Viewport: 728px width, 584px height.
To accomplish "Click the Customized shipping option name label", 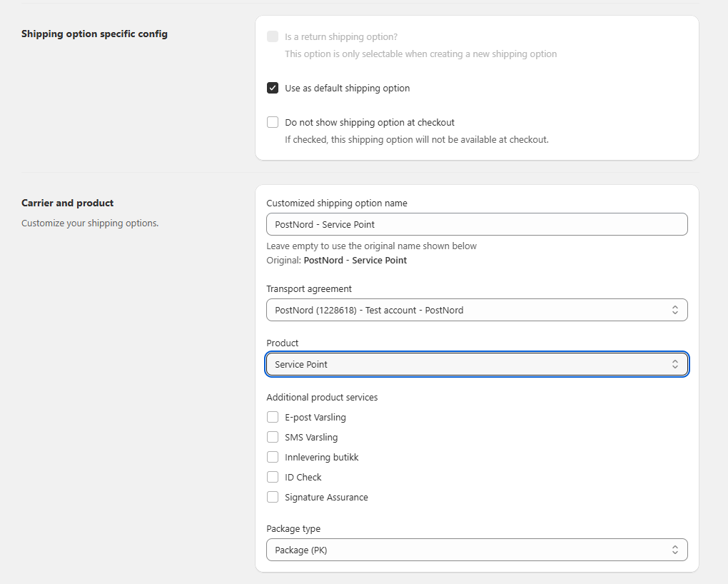I will click(x=337, y=203).
